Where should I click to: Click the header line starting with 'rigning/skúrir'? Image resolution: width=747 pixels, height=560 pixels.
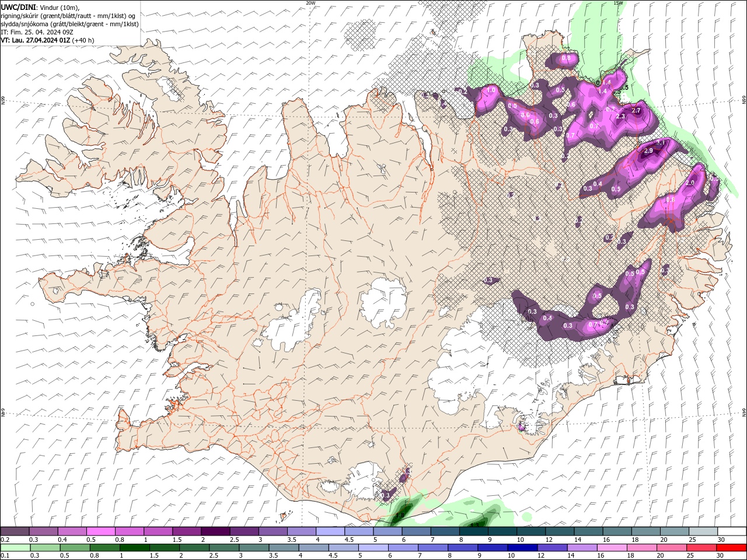click(x=68, y=15)
